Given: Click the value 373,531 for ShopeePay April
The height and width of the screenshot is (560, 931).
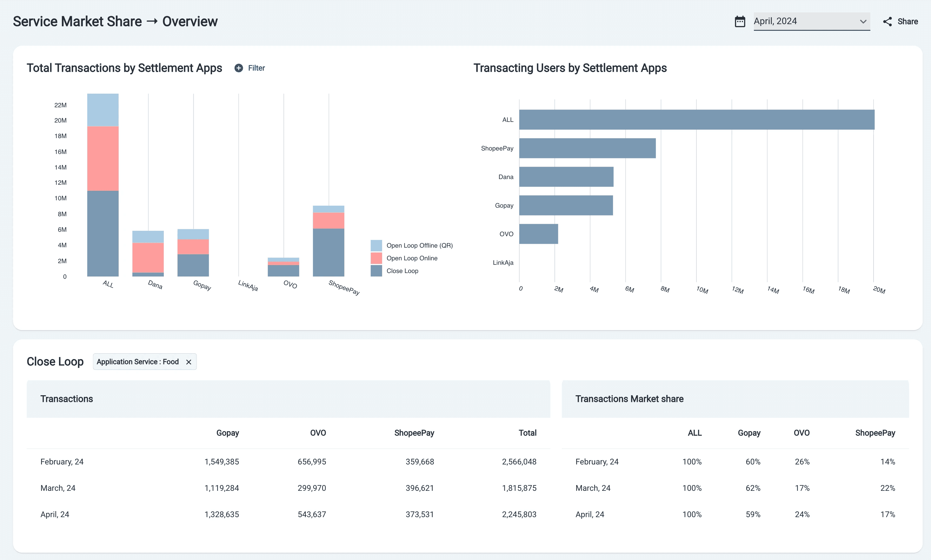Looking at the screenshot, I should (x=420, y=514).
